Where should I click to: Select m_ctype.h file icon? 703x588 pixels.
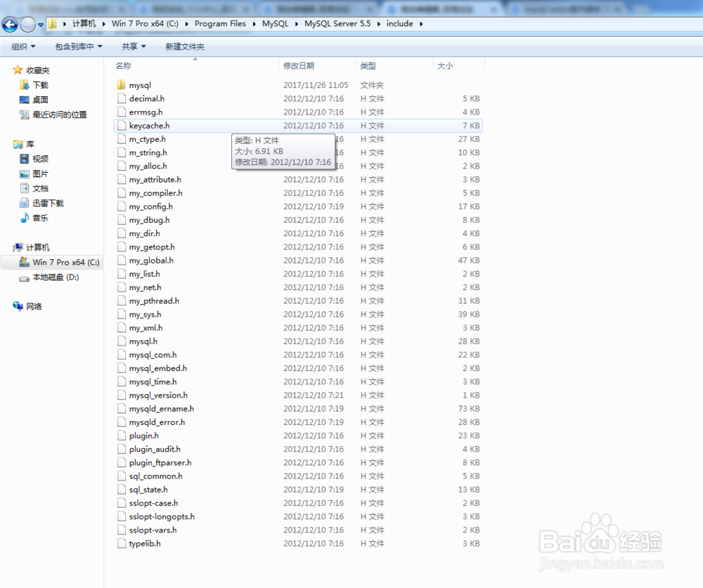121,139
